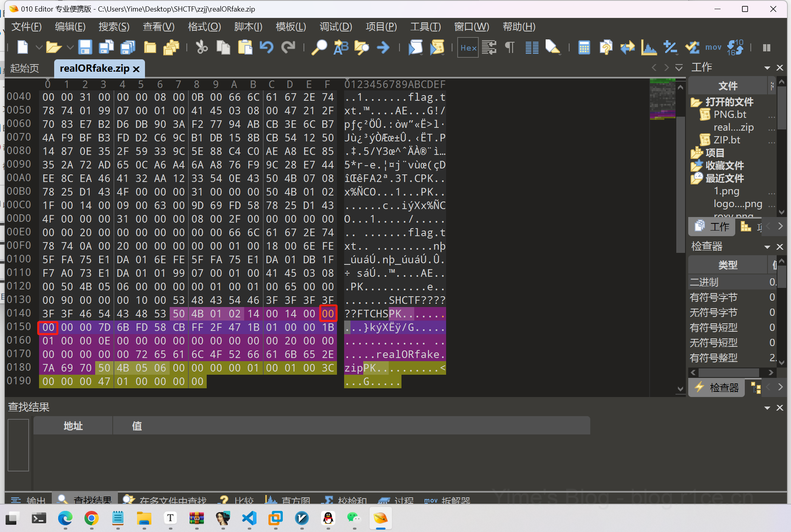The image size is (791, 532).
Task: Toggle the Hex edit mode button
Action: (468, 47)
